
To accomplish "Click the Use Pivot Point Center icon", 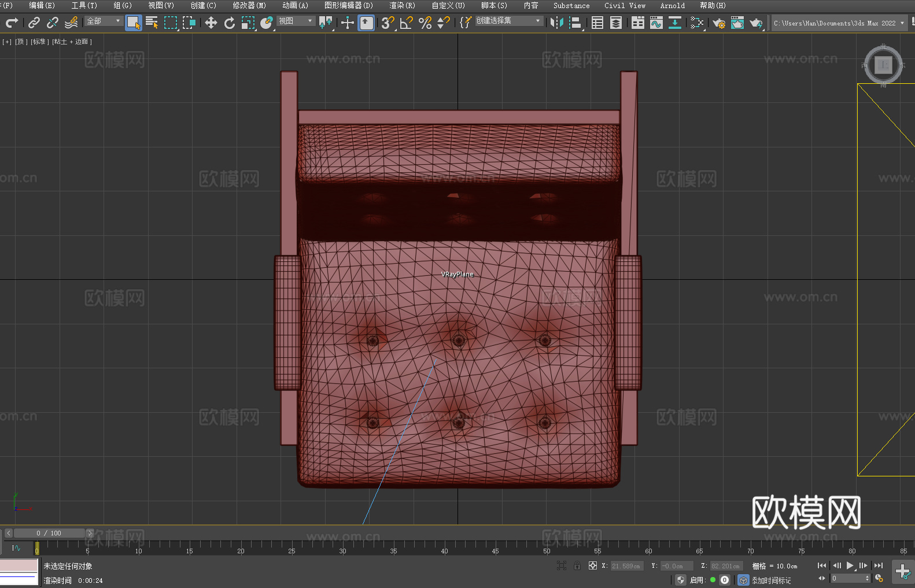I will 326,23.
